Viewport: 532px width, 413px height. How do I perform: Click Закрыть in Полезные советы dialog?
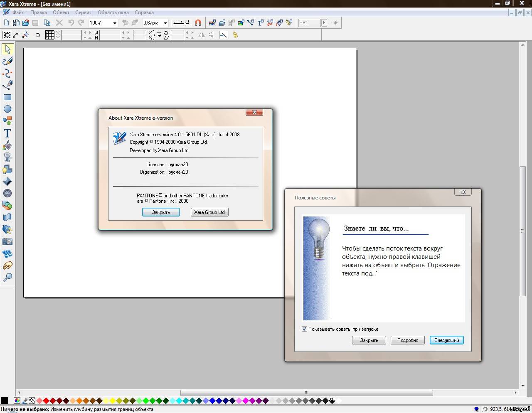point(369,340)
